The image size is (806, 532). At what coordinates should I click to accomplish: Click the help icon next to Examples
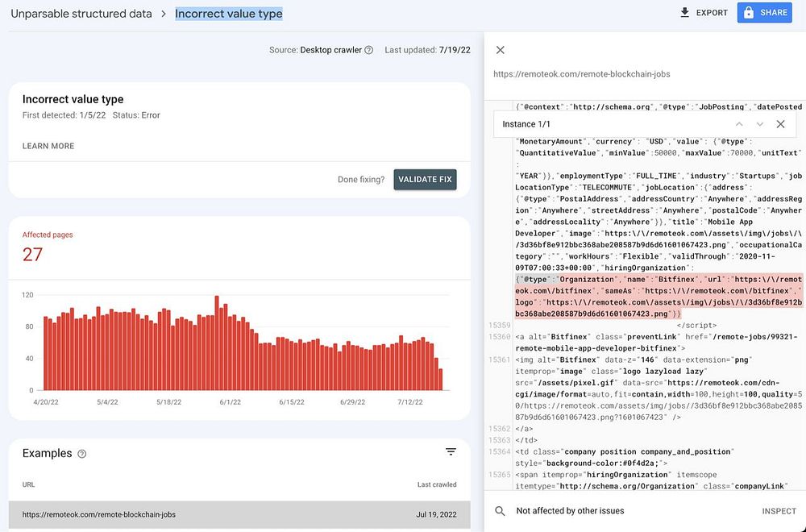(x=81, y=454)
